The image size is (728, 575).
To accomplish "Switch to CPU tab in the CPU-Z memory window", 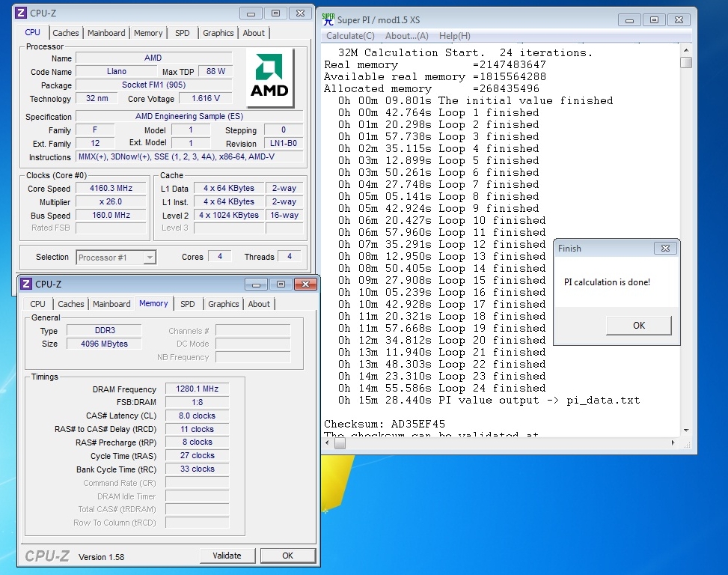I will point(37,304).
